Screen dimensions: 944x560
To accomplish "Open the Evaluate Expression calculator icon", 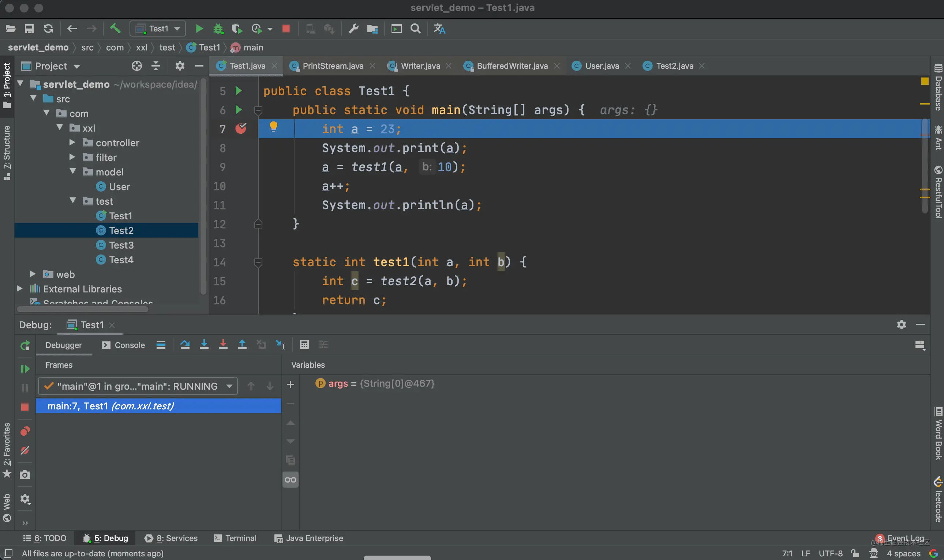I will [304, 345].
